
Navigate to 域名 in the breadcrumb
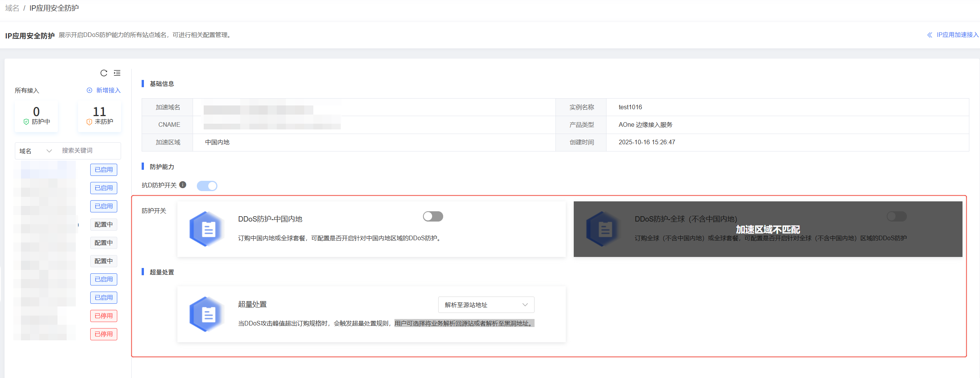[x=11, y=8]
